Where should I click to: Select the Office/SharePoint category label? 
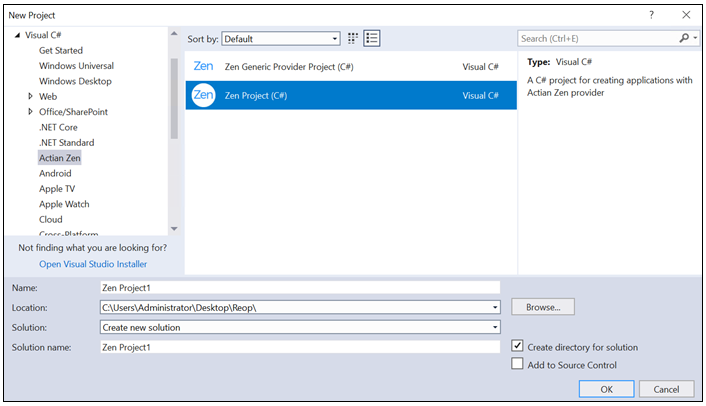[73, 112]
